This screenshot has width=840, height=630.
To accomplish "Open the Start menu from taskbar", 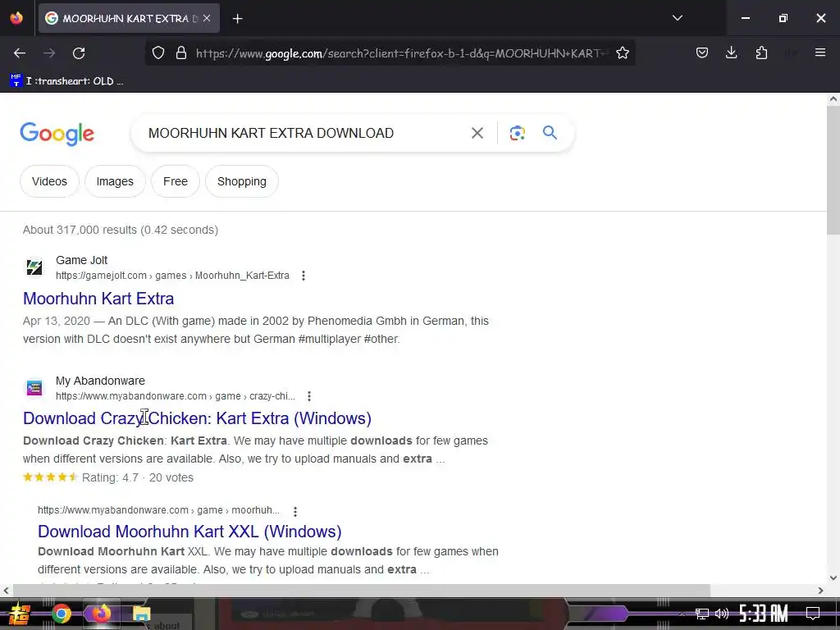I will click(20, 614).
